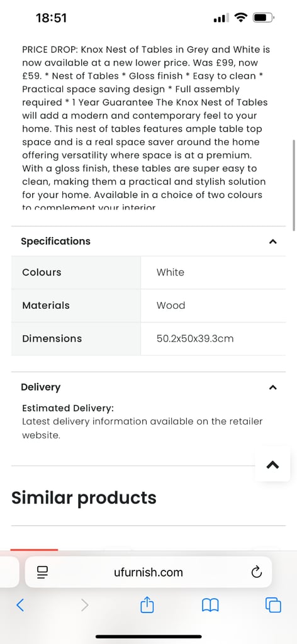Tap the red-underlined similar products tab
The height and width of the screenshot is (644, 297).
pyautogui.click(x=34, y=549)
